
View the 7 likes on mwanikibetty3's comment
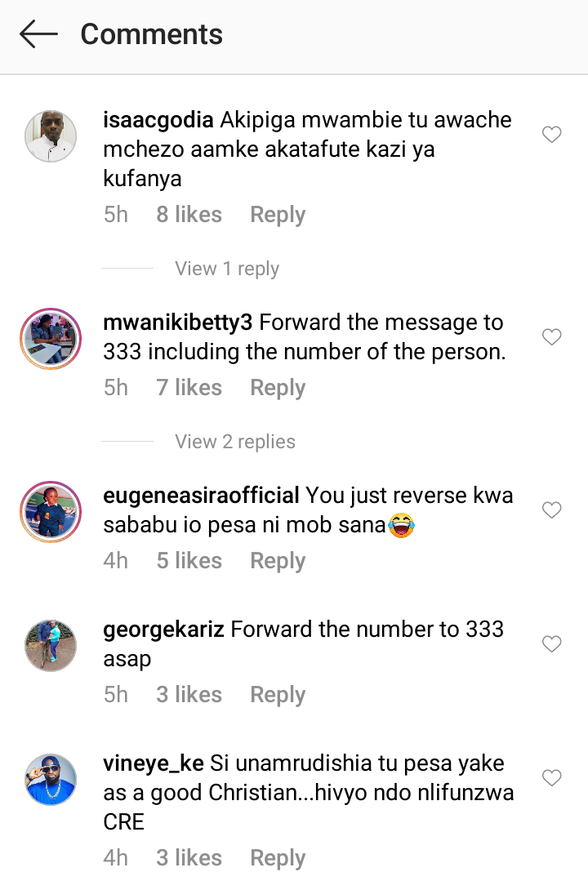(x=189, y=388)
